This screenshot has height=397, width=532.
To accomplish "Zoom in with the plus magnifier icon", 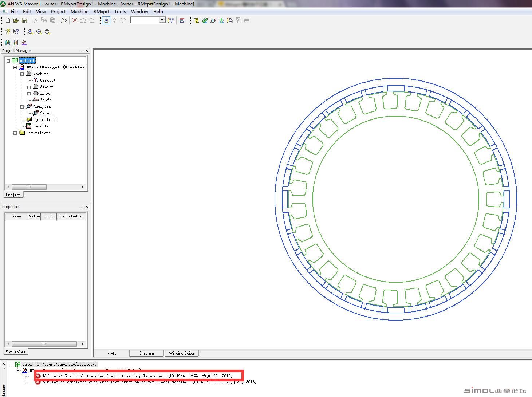I will pos(31,32).
